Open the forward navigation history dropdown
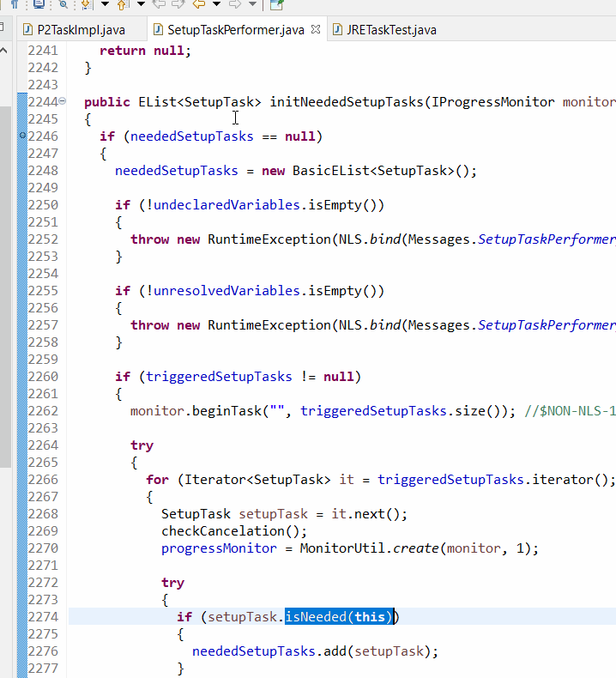Image resolution: width=616 pixels, height=678 pixels. [x=253, y=4]
